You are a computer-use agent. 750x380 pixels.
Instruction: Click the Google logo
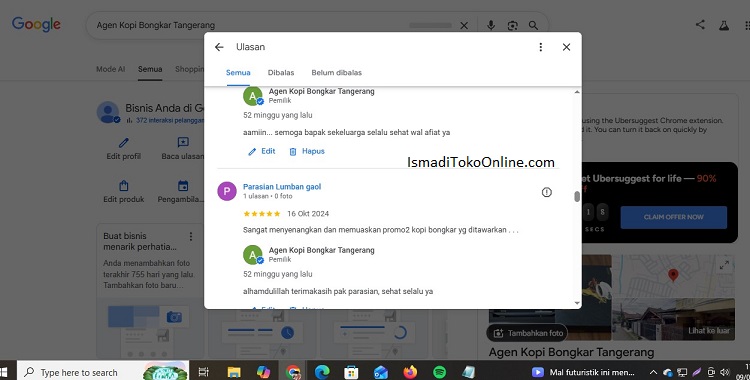(x=36, y=24)
